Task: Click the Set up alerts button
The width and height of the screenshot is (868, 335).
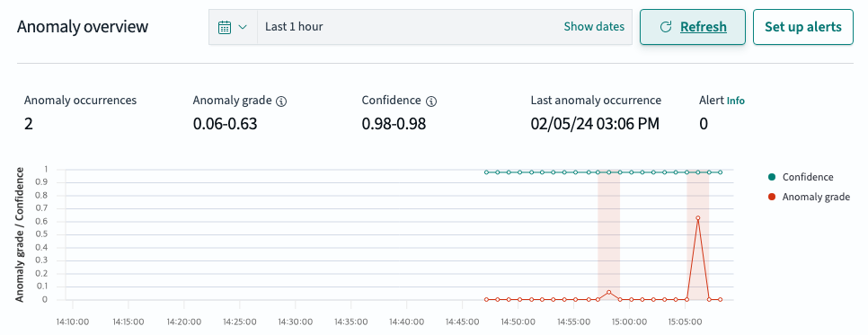Action: (802, 27)
